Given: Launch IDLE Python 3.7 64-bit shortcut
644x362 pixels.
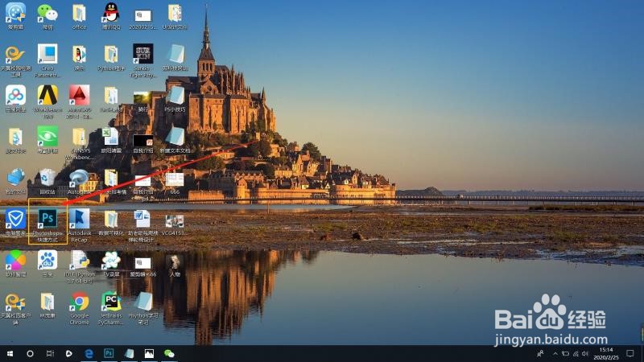Looking at the screenshot, I should click(79, 267).
